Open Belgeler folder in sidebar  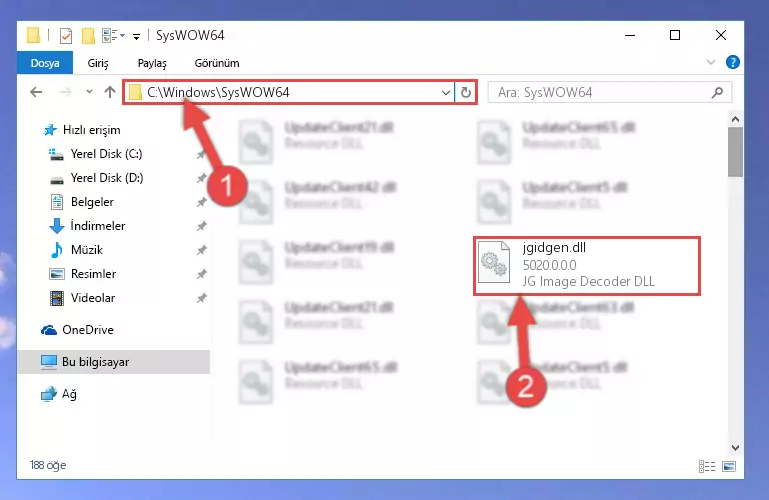pyautogui.click(x=92, y=202)
